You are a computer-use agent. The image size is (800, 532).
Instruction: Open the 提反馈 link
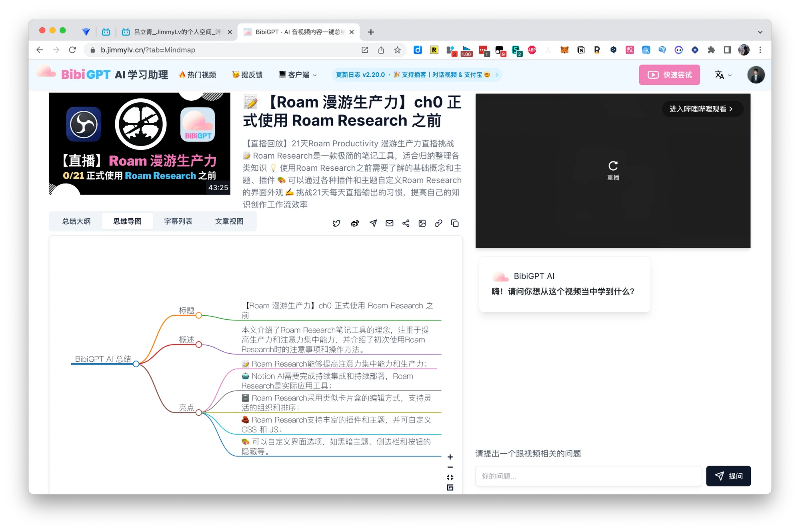click(x=247, y=75)
